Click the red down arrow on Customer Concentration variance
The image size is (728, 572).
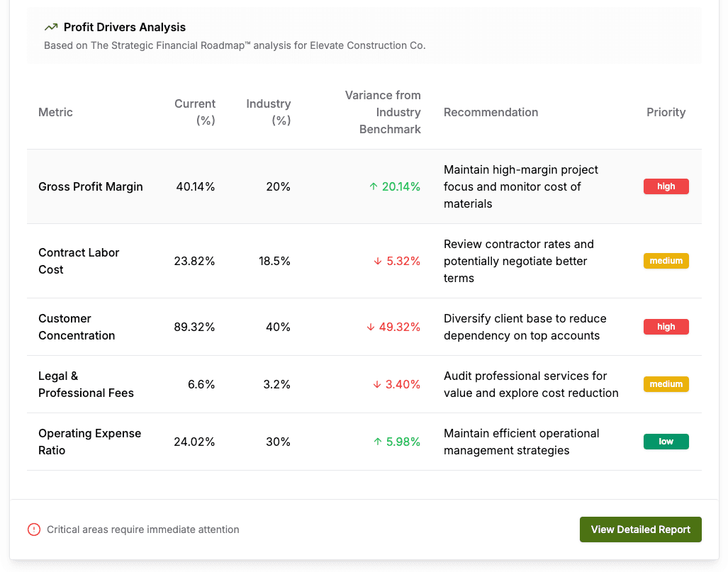369,327
